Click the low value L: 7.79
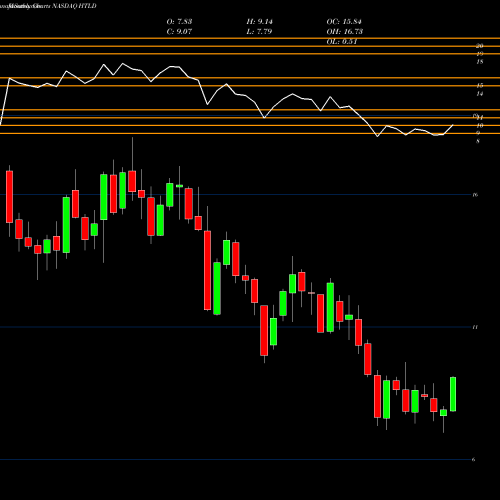500x500 pixels. [259, 32]
